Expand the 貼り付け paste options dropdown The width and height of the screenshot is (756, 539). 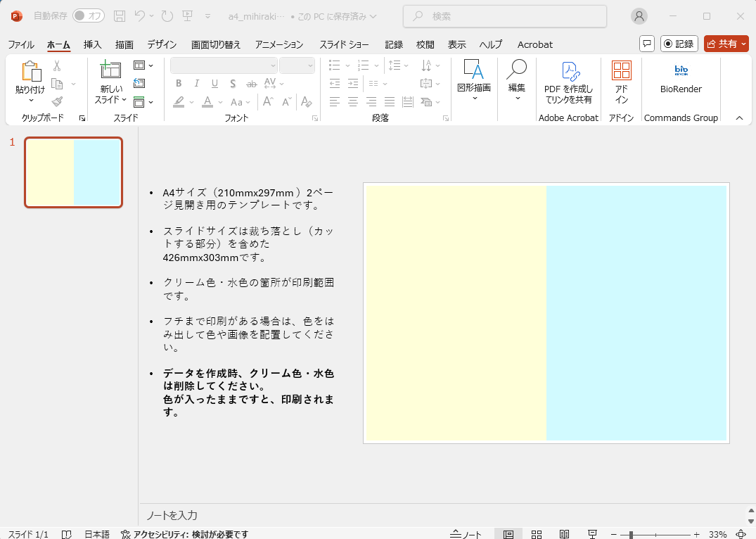(x=31, y=99)
